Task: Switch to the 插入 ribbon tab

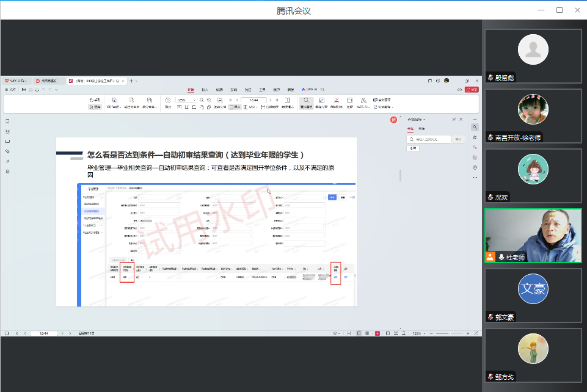Action: click(205, 90)
